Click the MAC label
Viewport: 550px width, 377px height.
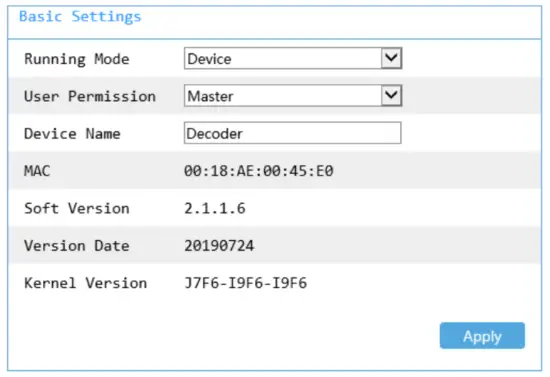point(37,171)
